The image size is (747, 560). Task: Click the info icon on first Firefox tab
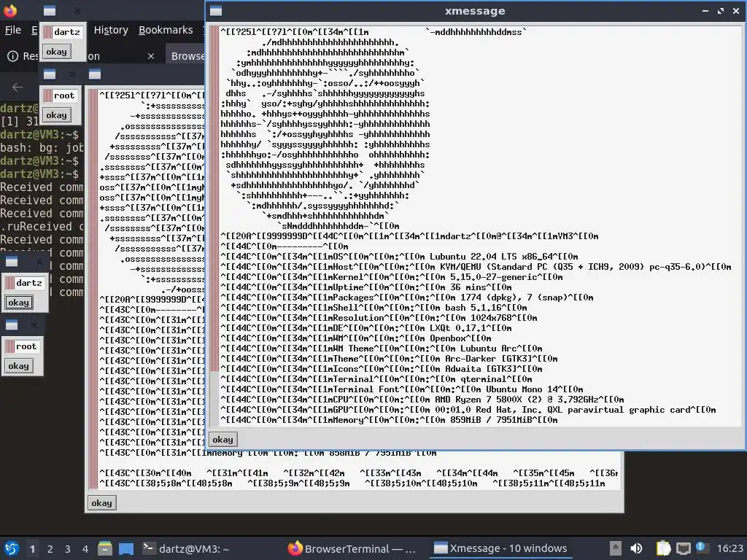tap(13, 56)
